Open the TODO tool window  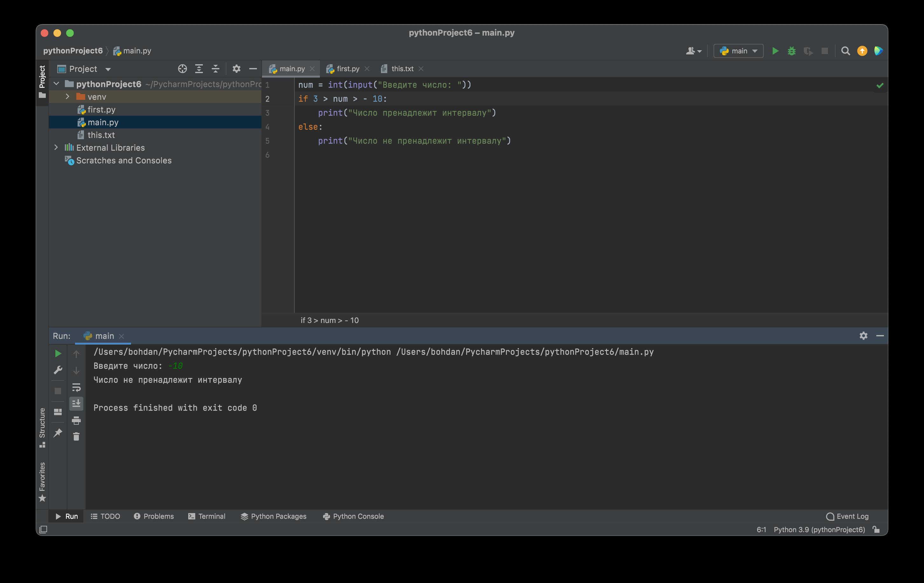[x=105, y=516]
